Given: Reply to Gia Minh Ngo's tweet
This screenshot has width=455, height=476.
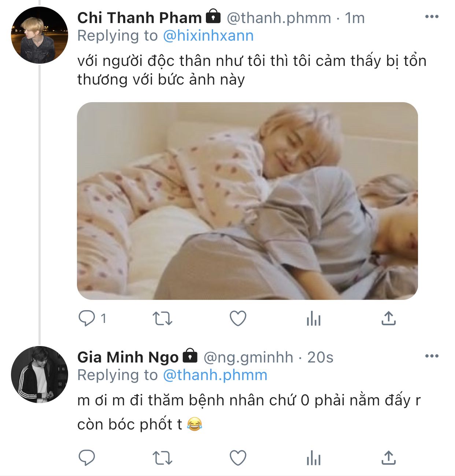Looking at the screenshot, I should tap(87, 458).
